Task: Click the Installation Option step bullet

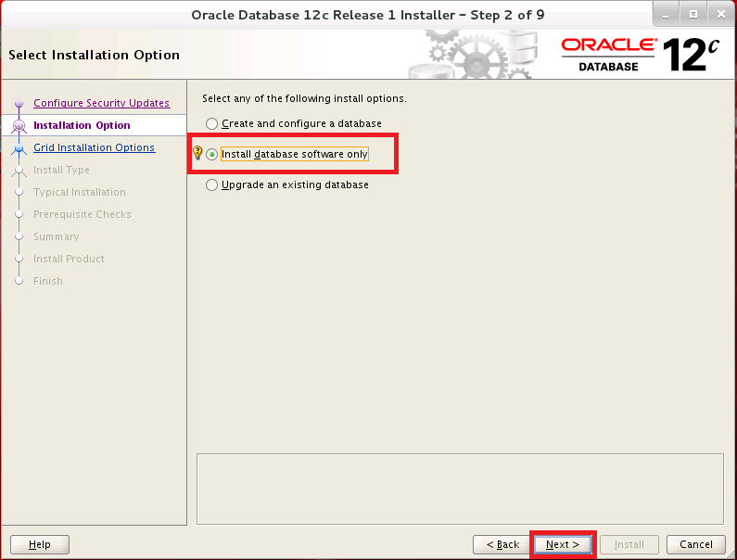Action: pyautogui.click(x=19, y=125)
